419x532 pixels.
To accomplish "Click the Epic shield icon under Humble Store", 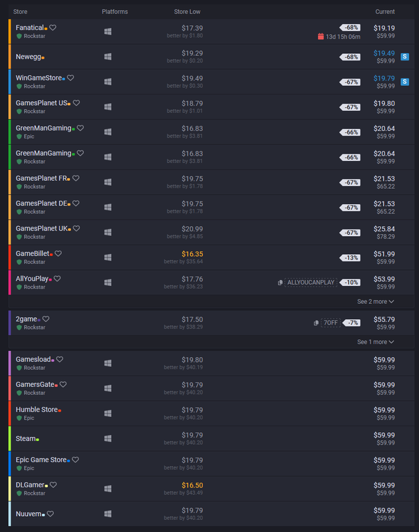I will (19, 418).
